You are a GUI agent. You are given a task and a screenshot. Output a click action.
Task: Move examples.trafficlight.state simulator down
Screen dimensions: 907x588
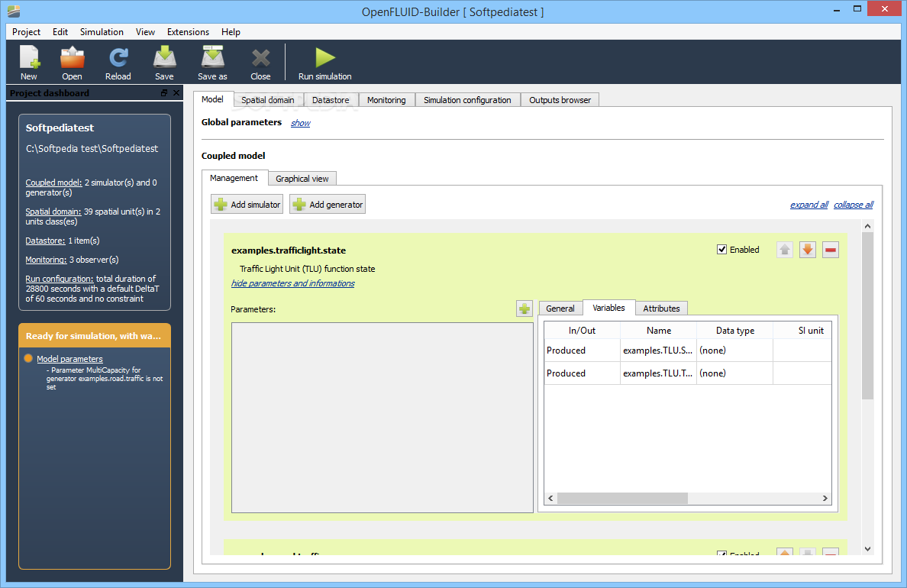click(x=808, y=250)
